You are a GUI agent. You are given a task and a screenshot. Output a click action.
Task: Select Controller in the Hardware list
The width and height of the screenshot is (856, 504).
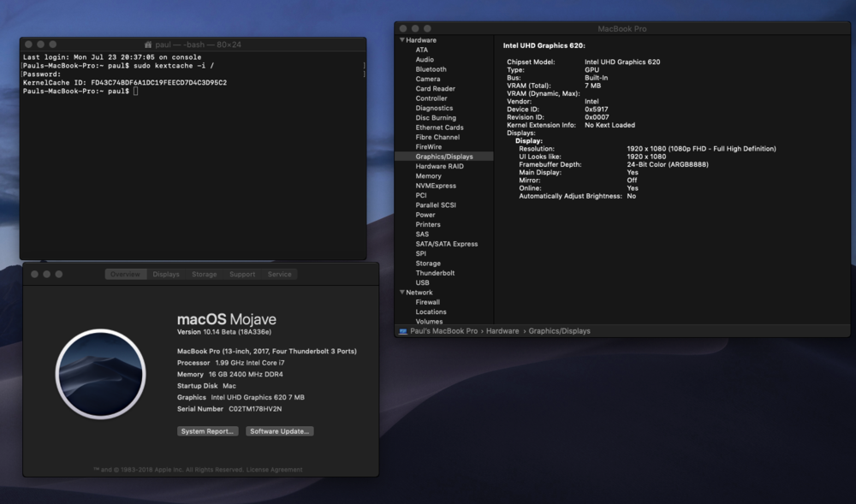pyautogui.click(x=431, y=98)
